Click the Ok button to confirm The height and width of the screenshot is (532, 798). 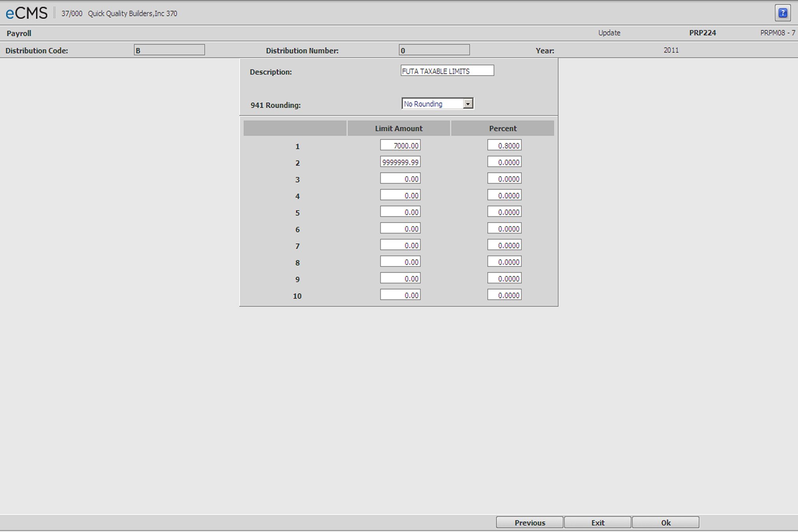click(x=666, y=523)
